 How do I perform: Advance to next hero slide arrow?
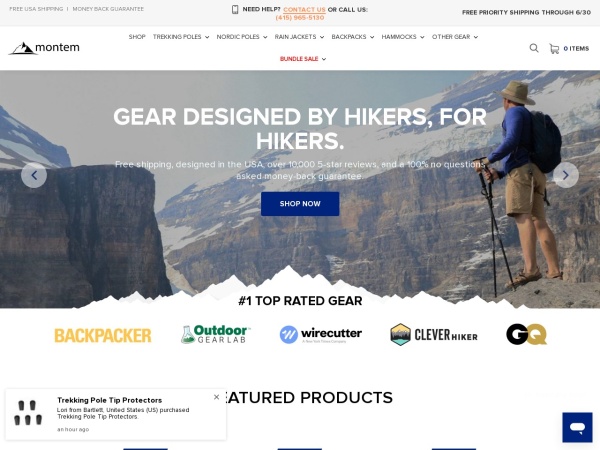pos(566,175)
